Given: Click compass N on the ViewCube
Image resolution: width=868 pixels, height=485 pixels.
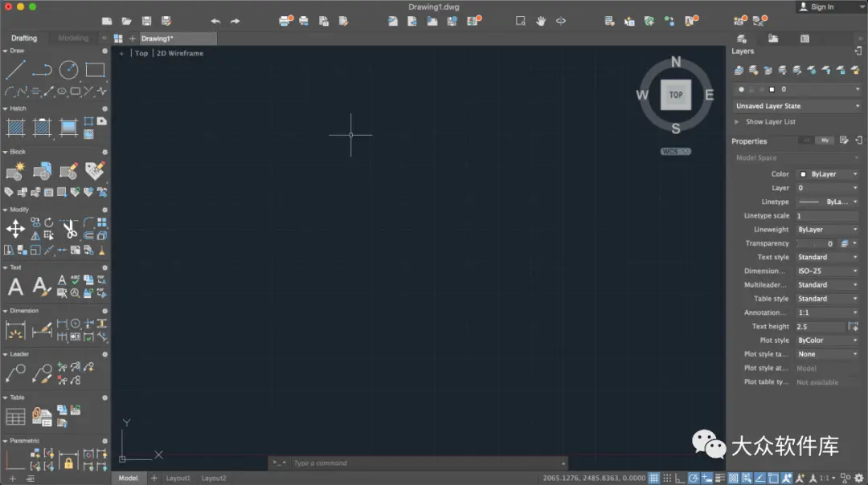Looking at the screenshot, I should coord(676,62).
